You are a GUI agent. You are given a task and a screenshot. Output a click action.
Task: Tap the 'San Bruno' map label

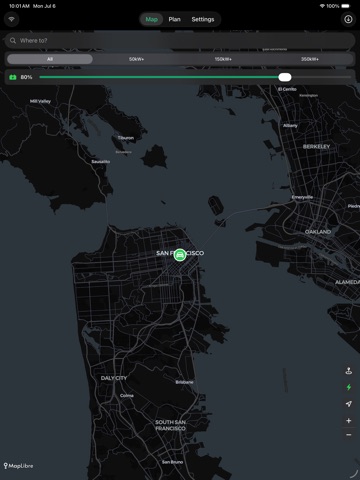pyautogui.click(x=172, y=462)
